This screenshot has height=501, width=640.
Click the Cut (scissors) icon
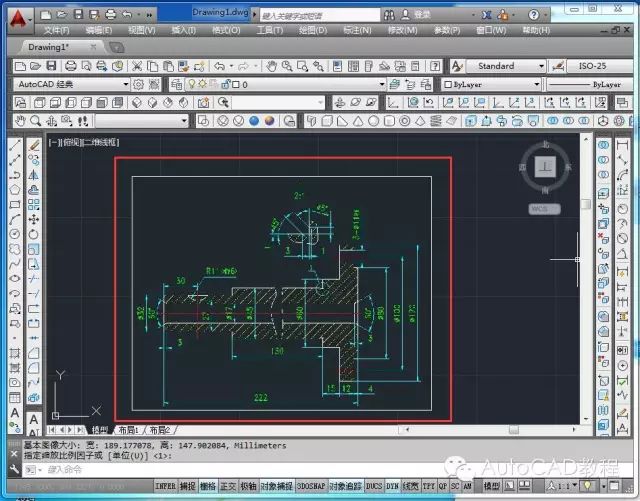pos(137,66)
